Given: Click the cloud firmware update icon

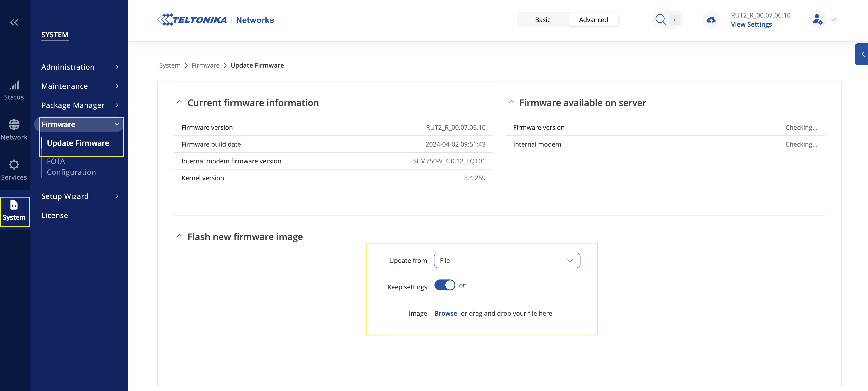Looking at the screenshot, I should click(711, 20).
